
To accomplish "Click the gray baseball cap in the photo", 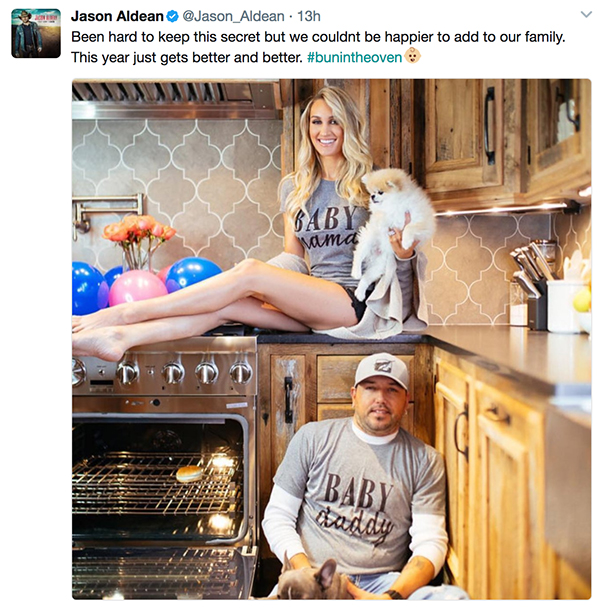I will click(x=382, y=372).
